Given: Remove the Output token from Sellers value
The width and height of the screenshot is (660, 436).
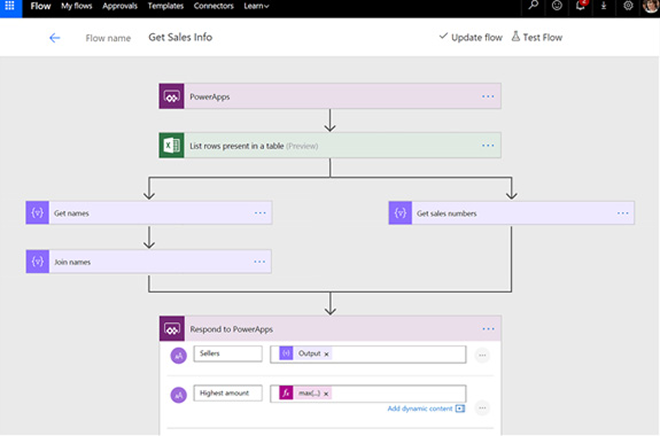Looking at the screenshot, I should [x=327, y=354].
